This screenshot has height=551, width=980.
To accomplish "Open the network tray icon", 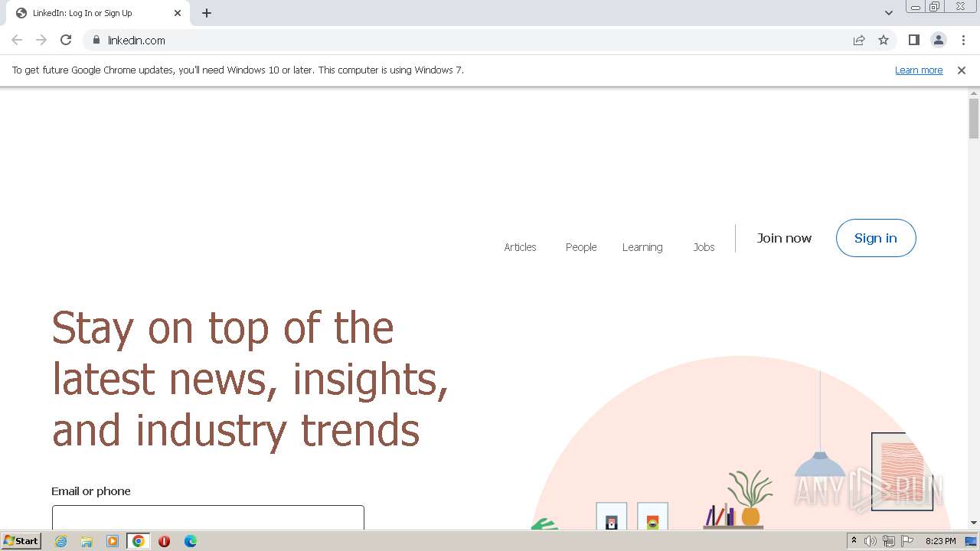I will pos(889,541).
